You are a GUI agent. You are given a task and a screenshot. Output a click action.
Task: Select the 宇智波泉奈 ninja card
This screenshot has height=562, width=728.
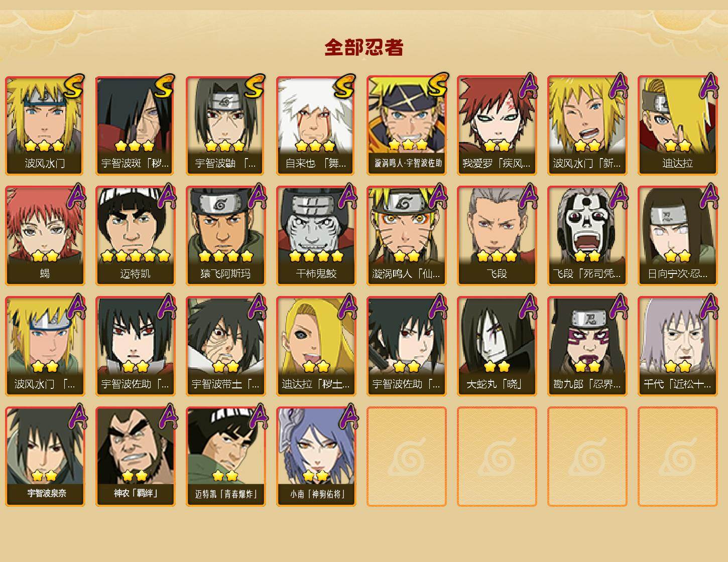45,457
